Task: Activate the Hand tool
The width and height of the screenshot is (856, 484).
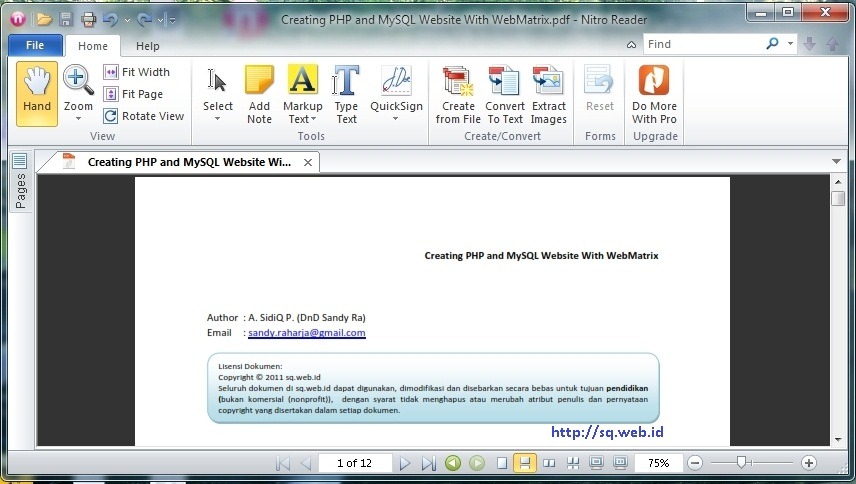Action: pyautogui.click(x=37, y=94)
